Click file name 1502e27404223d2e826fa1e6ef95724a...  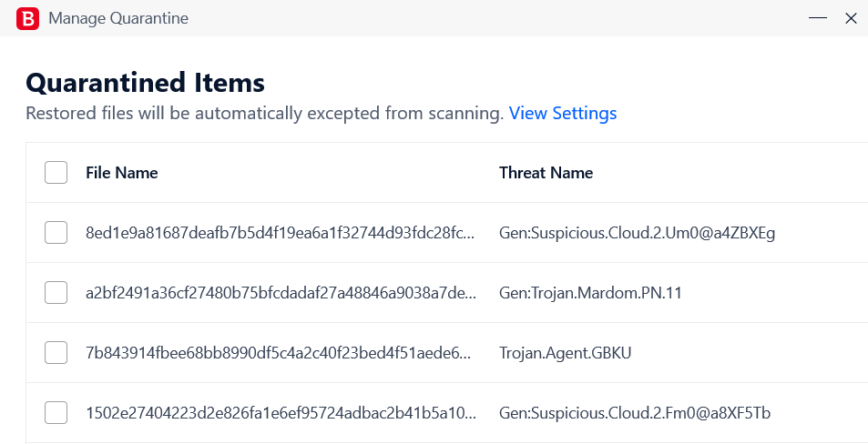[x=281, y=413]
